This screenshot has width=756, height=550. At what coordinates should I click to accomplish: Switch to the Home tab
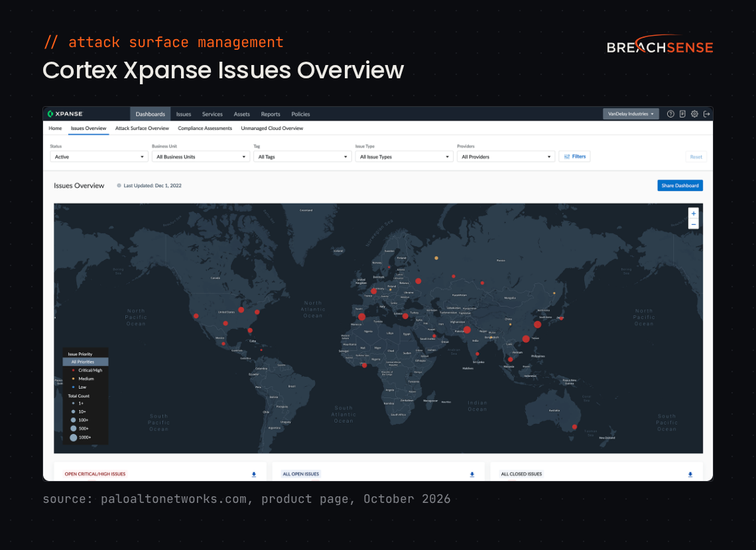pyautogui.click(x=56, y=128)
